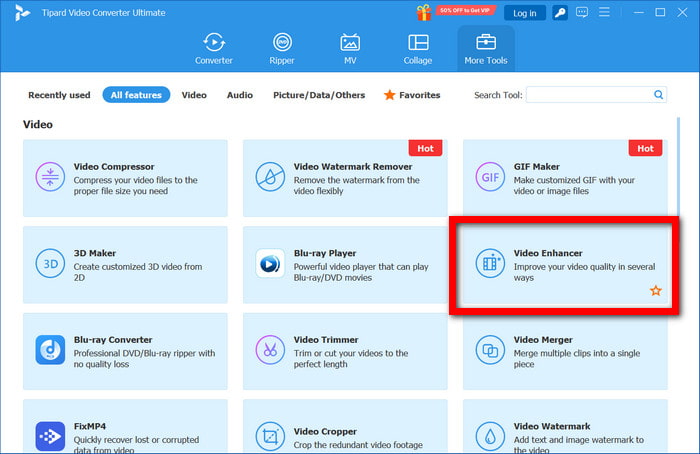This screenshot has height=454, width=700.
Task: Click the Search Tool input field
Action: (x=589, y=95)
